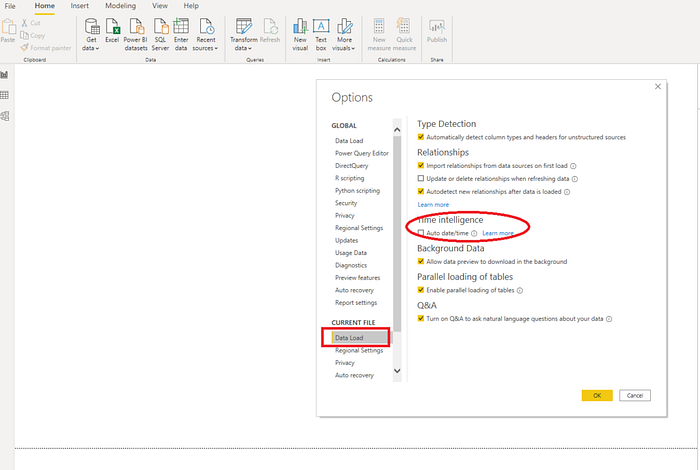Click the options list scroll-down arrow
This screenshot has height=470, width=700.
pyautogui.click(x=397, y=371)
